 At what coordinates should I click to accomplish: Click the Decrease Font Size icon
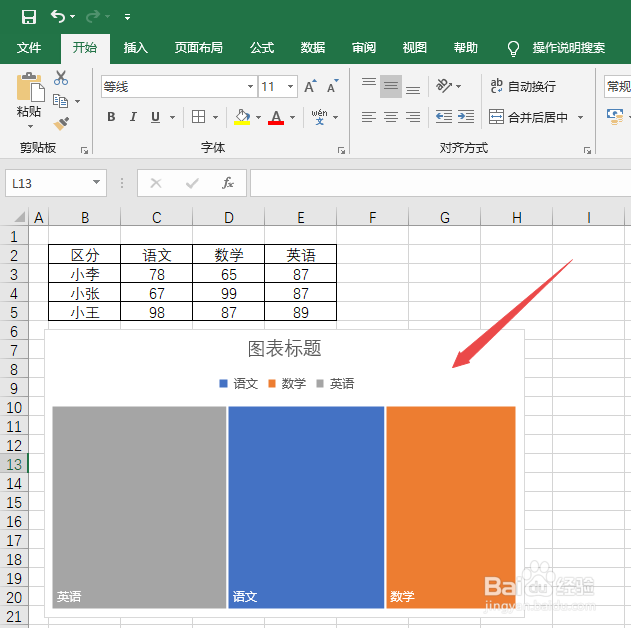332,86
